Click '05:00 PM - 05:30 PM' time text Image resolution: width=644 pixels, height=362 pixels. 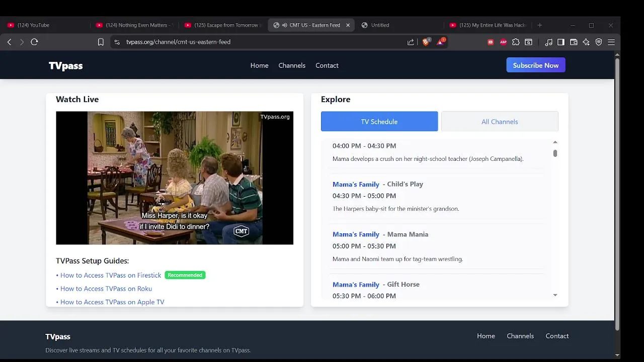coord(364,246)
